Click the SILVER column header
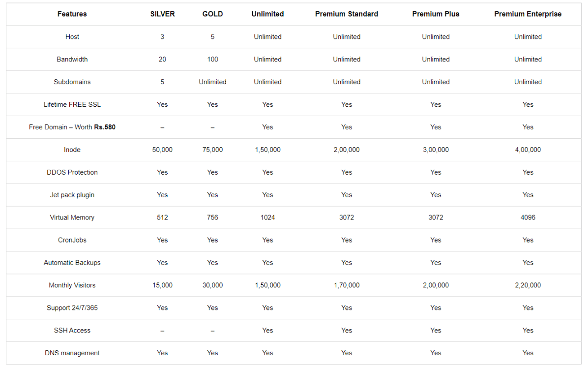 coord(162,14)
